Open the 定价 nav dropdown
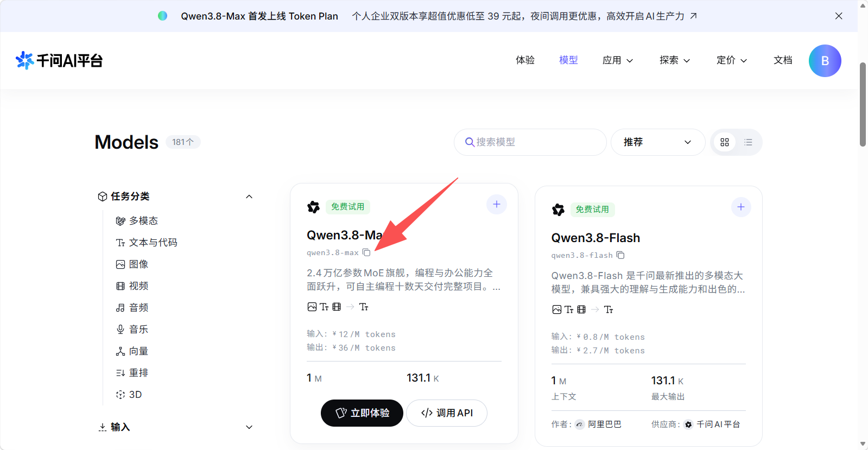Viewport: 868px width, 450px height. [x=732, y=60]
